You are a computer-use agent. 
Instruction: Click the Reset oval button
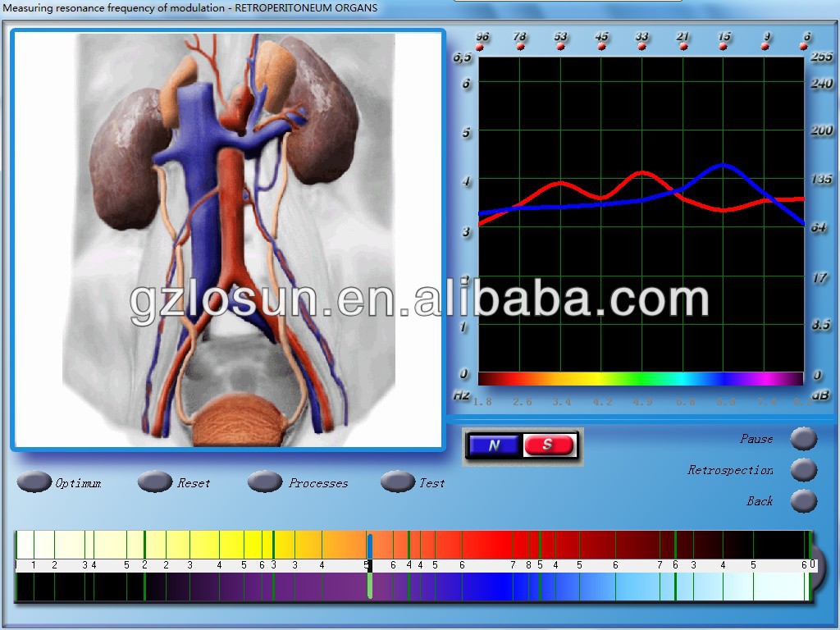click(x=155, y=482)
